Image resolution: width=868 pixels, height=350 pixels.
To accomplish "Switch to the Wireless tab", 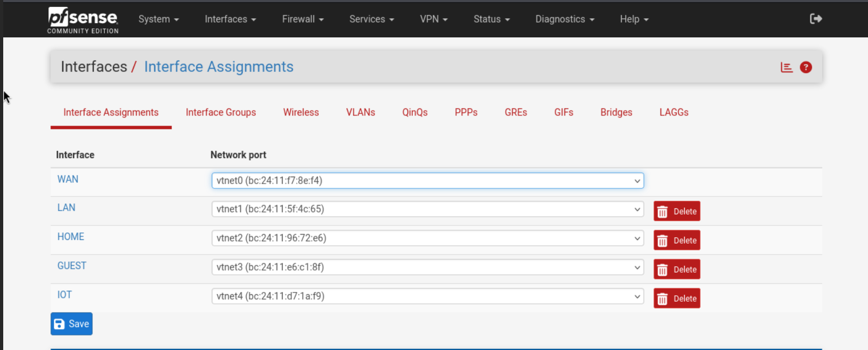I will pyautogui.click(x=301, y=113).
